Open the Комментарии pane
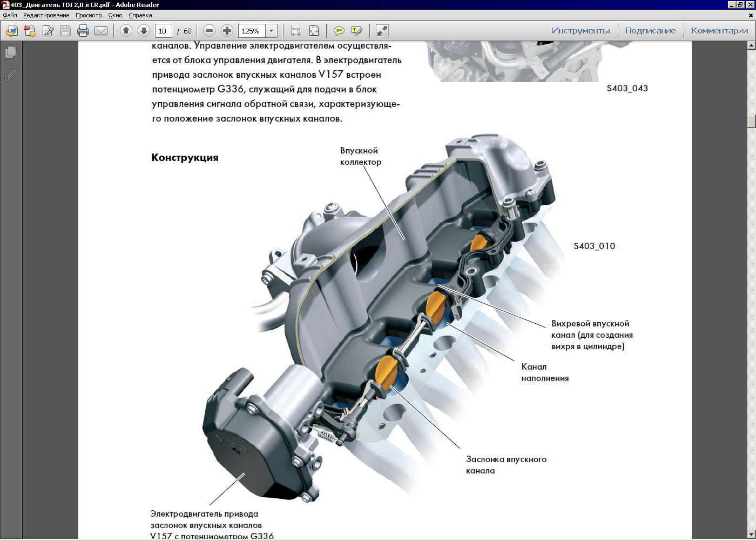Screen dimensions: 756x541 tap(719, 31)
